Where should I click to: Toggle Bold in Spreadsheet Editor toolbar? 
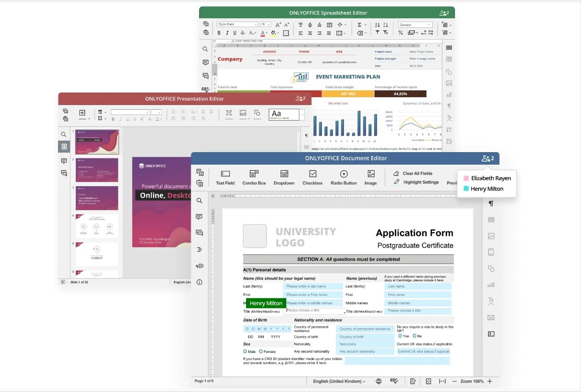[219, 33]
